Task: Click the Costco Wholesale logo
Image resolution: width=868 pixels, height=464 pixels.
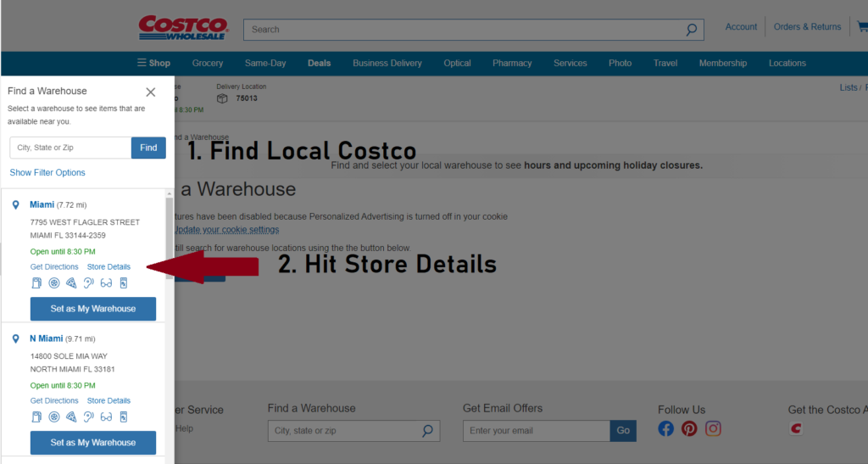Action: [183, 28]
